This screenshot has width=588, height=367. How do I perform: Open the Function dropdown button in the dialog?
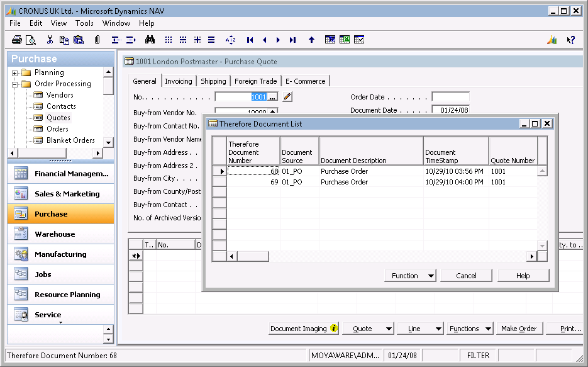[x=410, y=276]
